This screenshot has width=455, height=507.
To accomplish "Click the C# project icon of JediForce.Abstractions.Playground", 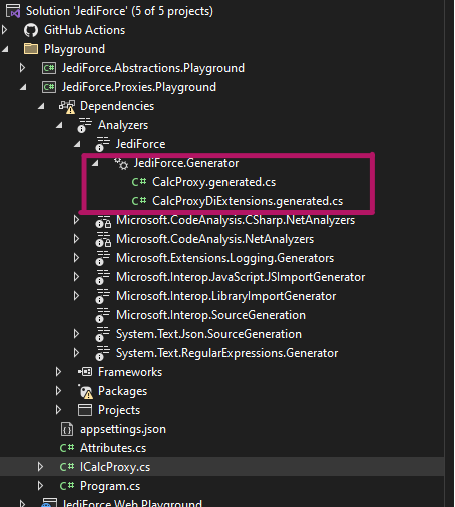I will 49,68.
